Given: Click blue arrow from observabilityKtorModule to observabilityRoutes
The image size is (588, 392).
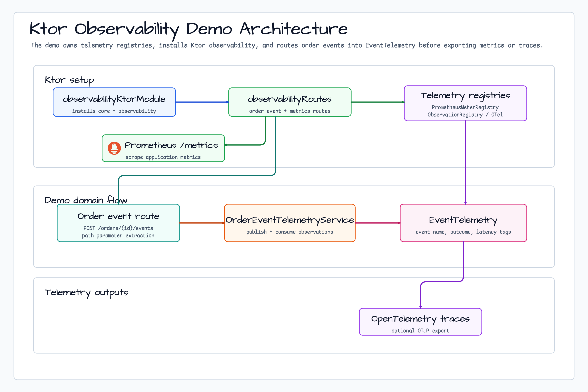Looking at the screenshot, I should (x=202, y=102).
